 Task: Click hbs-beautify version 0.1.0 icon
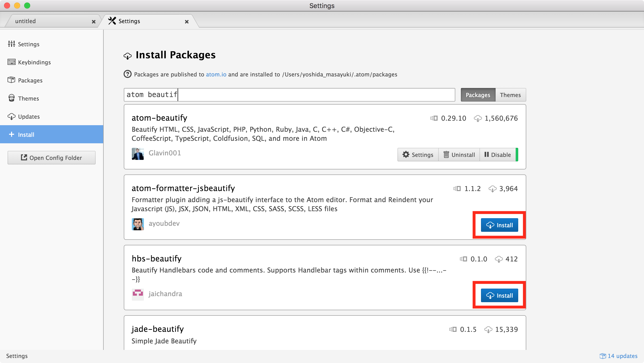pos(463,259)
